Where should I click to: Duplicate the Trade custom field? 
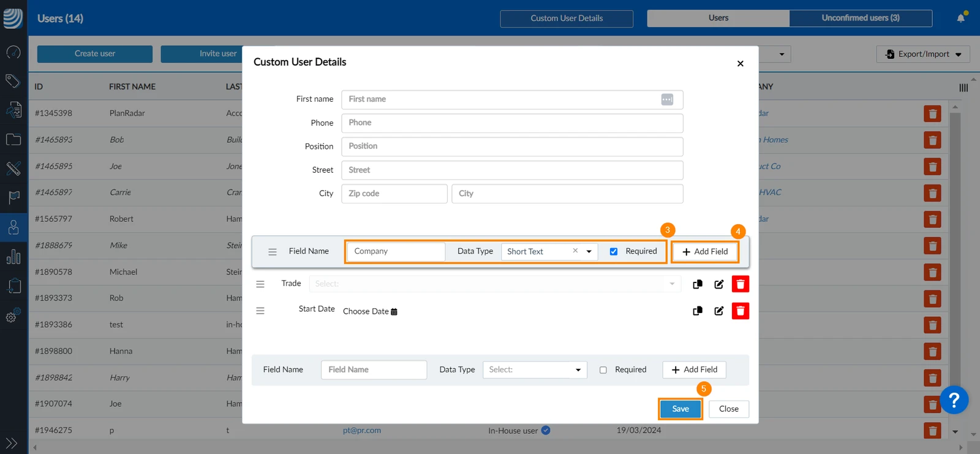coord(697,284)
